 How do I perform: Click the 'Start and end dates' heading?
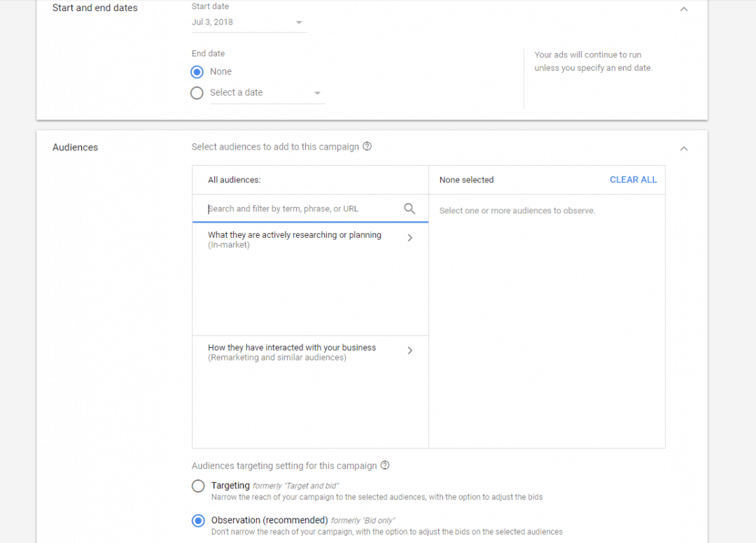pyautogui.click(x=94, y=8)
